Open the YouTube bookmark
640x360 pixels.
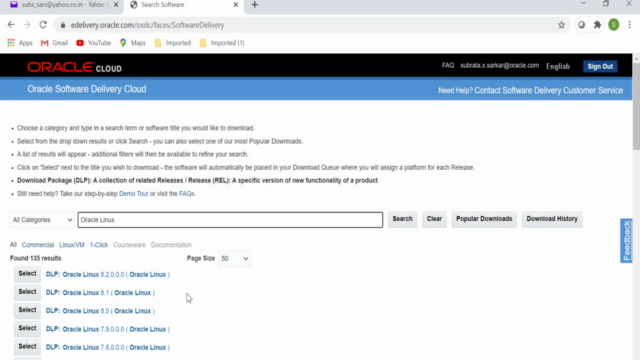93,43
